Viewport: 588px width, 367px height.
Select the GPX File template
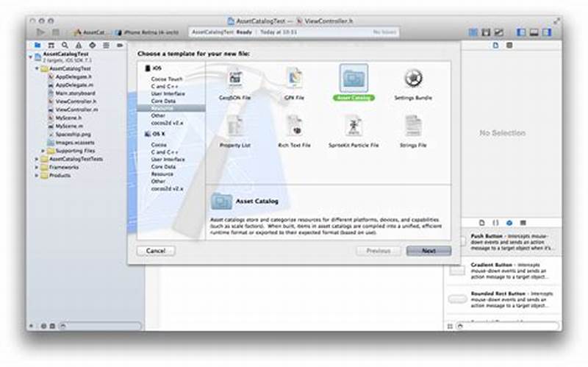(295, 85)
